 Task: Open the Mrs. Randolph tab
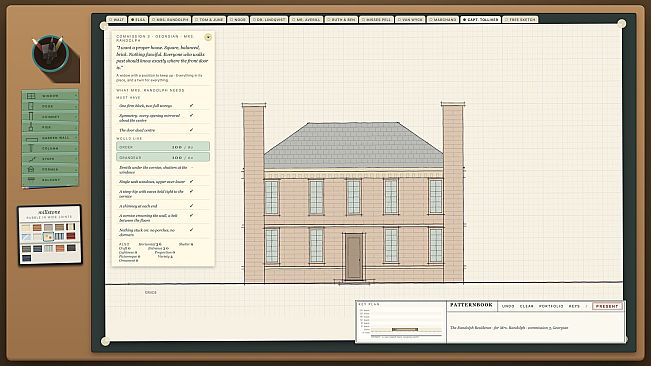click(170, 20)
